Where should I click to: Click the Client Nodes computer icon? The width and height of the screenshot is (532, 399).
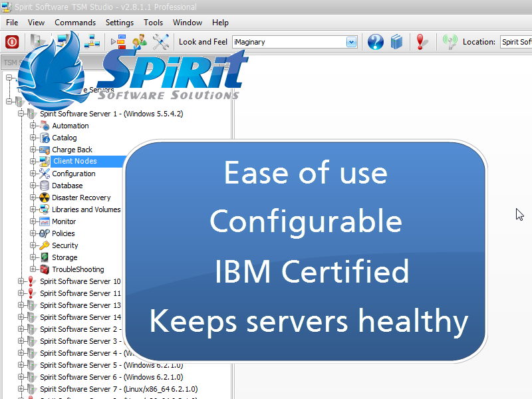point(45,162)
